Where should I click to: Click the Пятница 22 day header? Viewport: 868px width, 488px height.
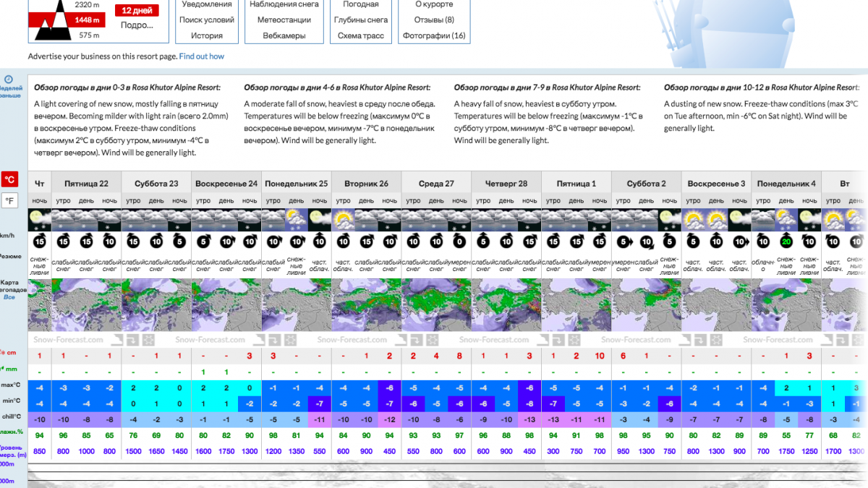(x=86, y=184)
